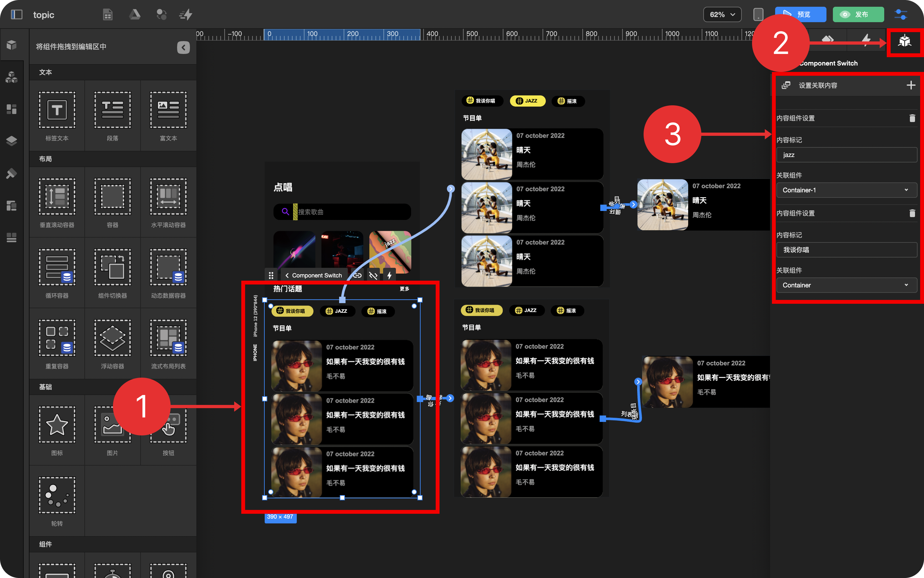Image resolution: width=924 pixels, height=578 pixels.
Task: Select the blocks layout sidebar icon
Action: (12, 109)
